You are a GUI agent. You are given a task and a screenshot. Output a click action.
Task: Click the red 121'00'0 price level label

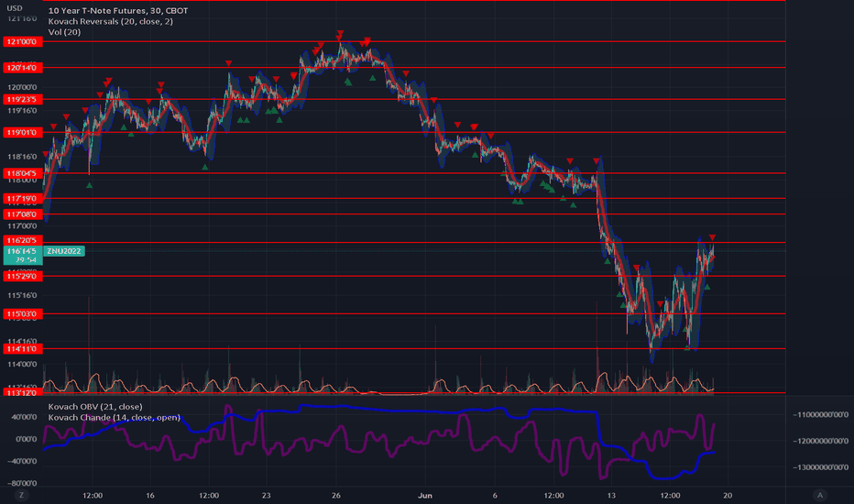(22, 42)
